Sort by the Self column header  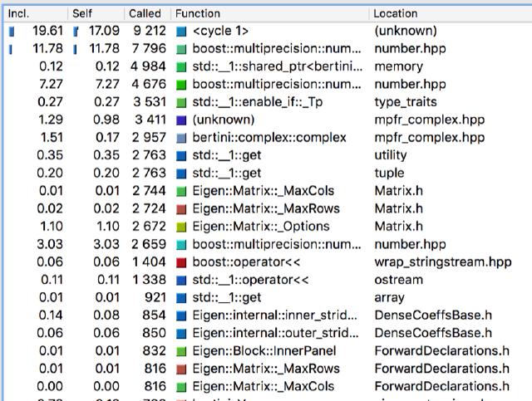(96, 13)
